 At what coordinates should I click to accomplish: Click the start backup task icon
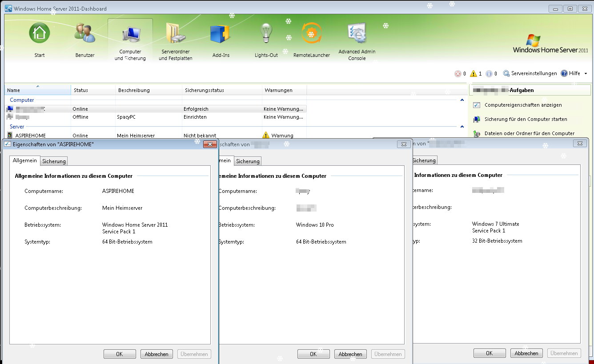pyautogui.click(x=477, y=120)
